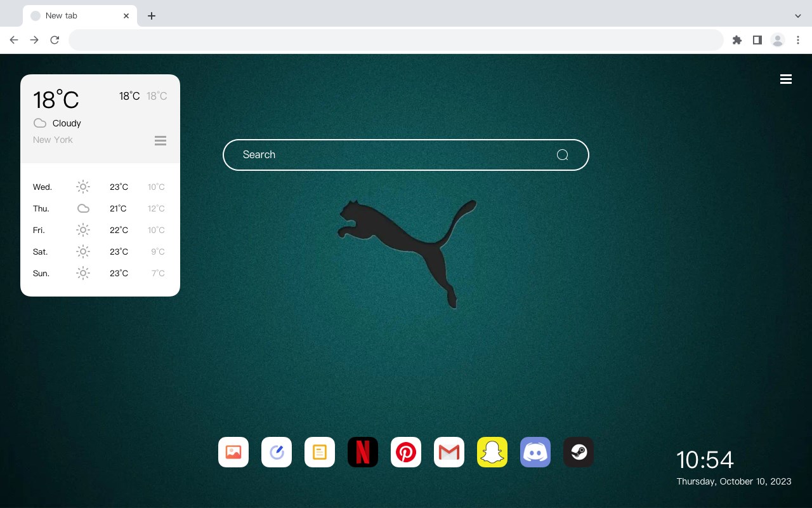Click the date Thursday, October 10, 2023
812x508 pixels.
point(734,481)
